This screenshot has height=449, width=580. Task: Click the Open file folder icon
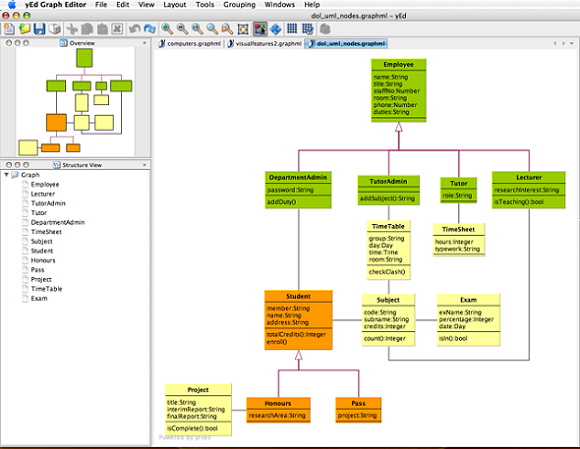[x=25, y=29]
